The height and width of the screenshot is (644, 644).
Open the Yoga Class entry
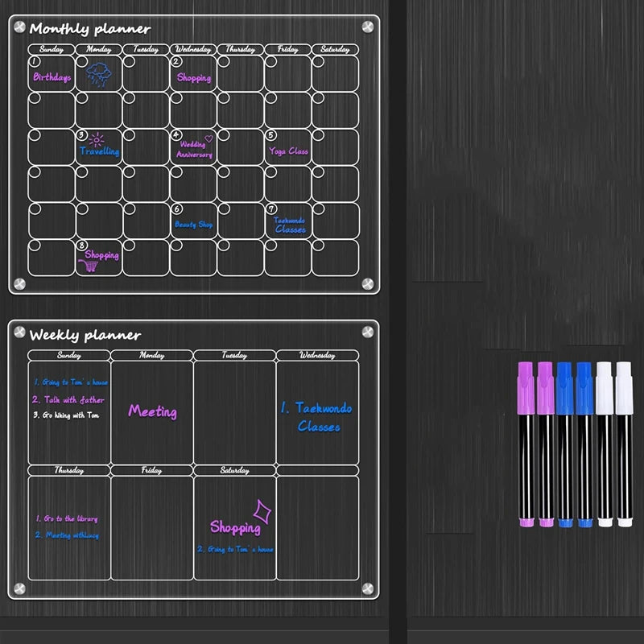(x=288, y=151)
